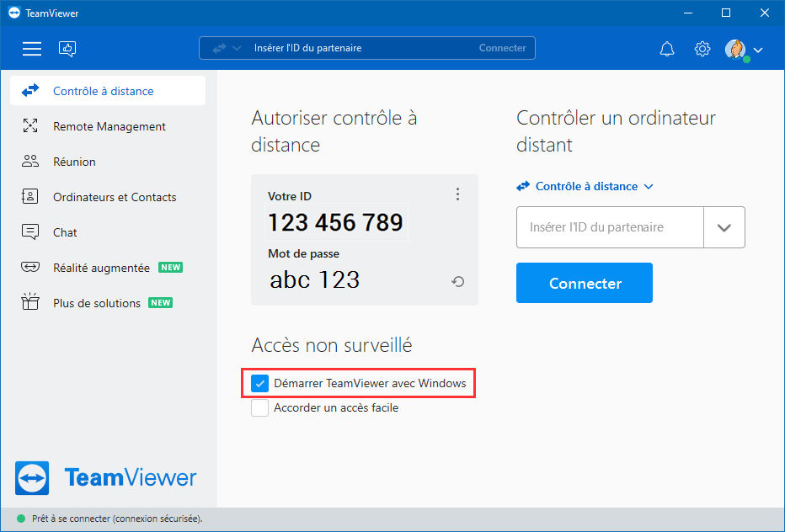Open Réunion section
Viewport: 785px width, 532px height.
pyautogui.click(x=108, y=162)
